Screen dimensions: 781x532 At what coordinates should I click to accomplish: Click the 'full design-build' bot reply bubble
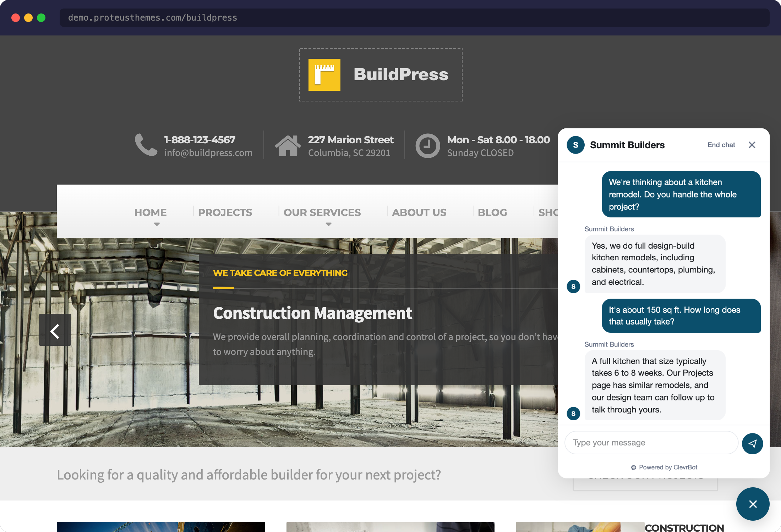(655, 264)
